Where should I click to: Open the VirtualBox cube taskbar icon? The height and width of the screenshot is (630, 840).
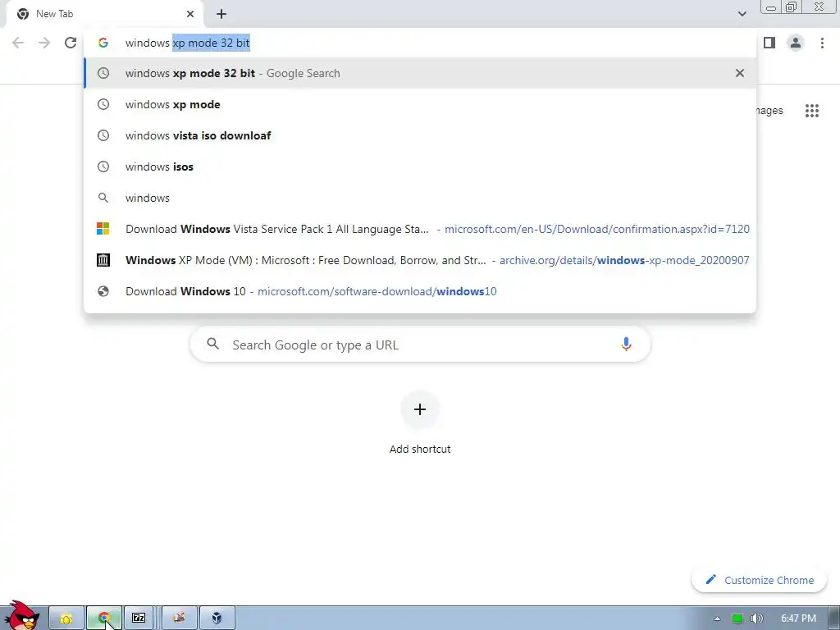click(x=217, y=619)
